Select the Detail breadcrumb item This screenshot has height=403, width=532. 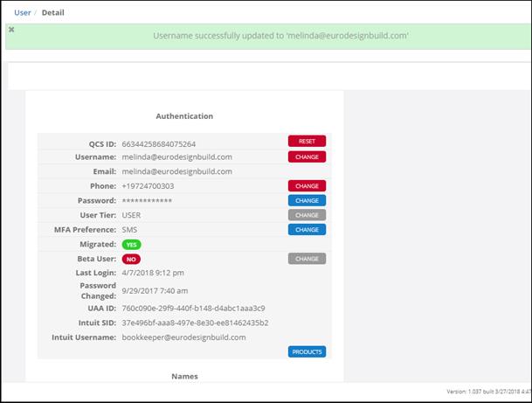pos(52,12)
